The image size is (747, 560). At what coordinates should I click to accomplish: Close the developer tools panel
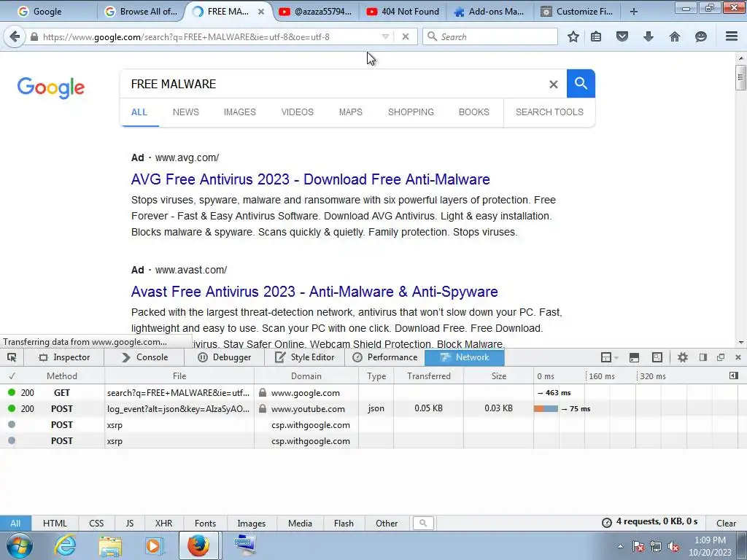click(x=738, y=357)
